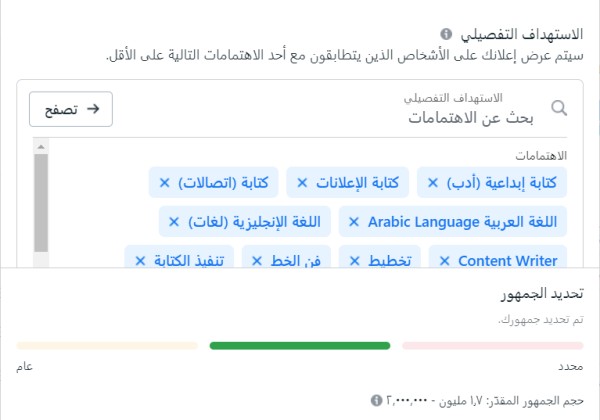
Task: Open the تصفح browse button
Action: click(71, 109)
